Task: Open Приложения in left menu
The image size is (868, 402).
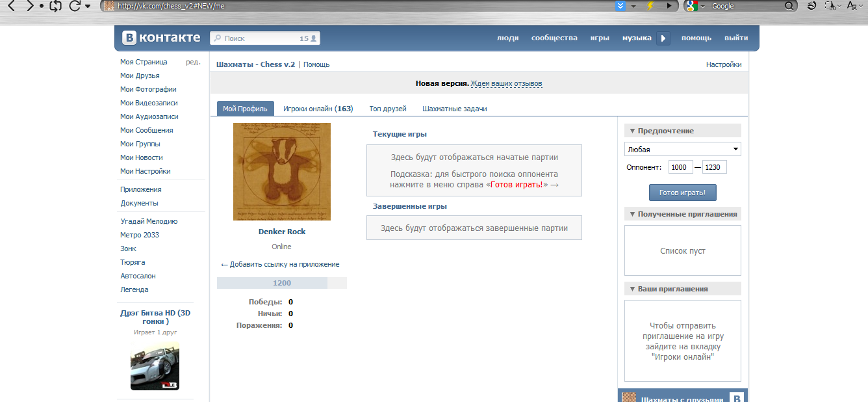Action: 141,189
